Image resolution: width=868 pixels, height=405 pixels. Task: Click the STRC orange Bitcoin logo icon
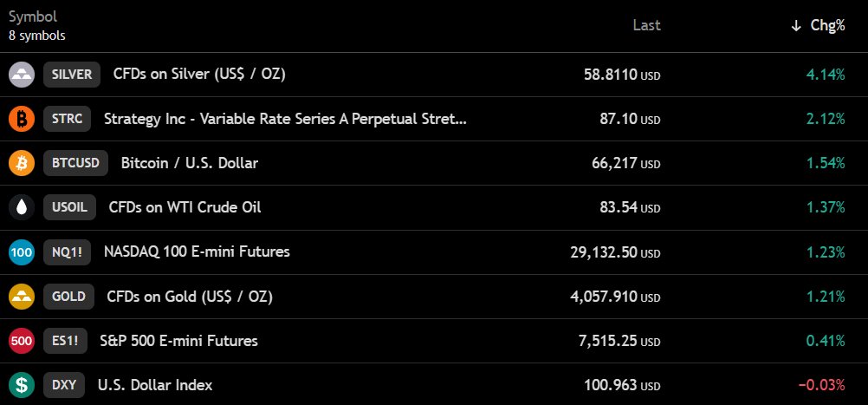coord(22,119)
